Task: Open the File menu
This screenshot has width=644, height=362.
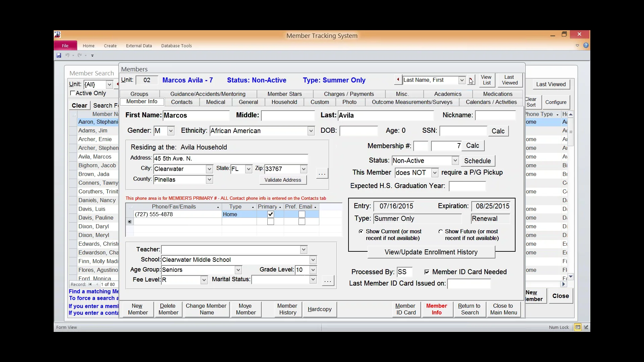Action: click(65, 46)
